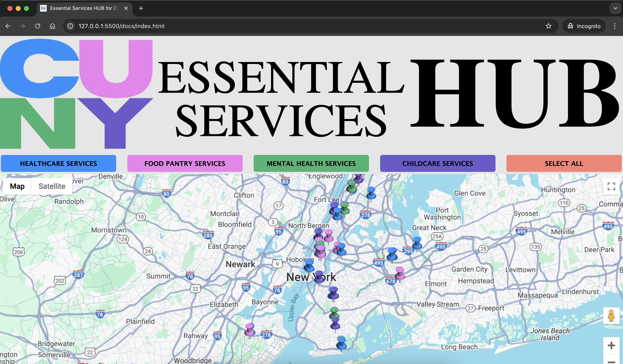
Task: Go to the browser home page
Action: [53, 26]
